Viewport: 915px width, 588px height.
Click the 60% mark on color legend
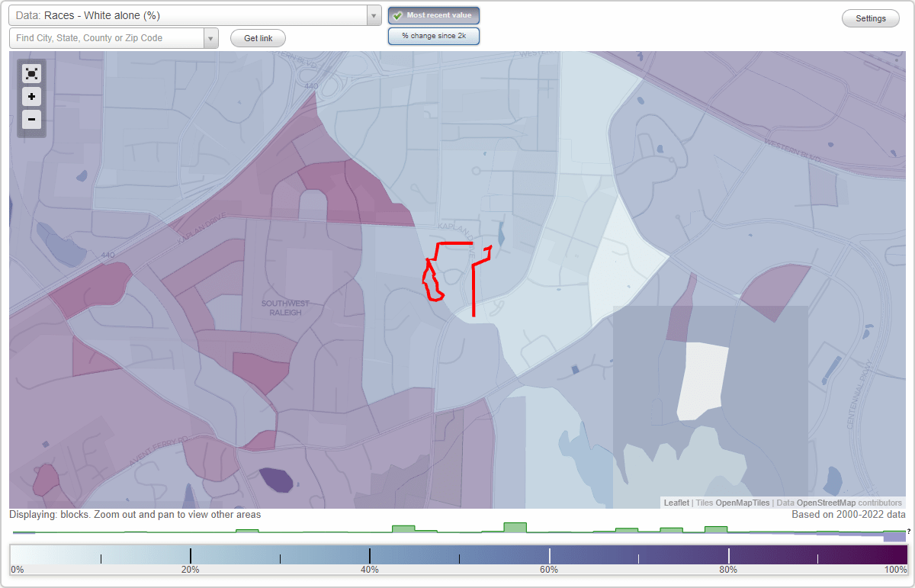tap(549, 556)
